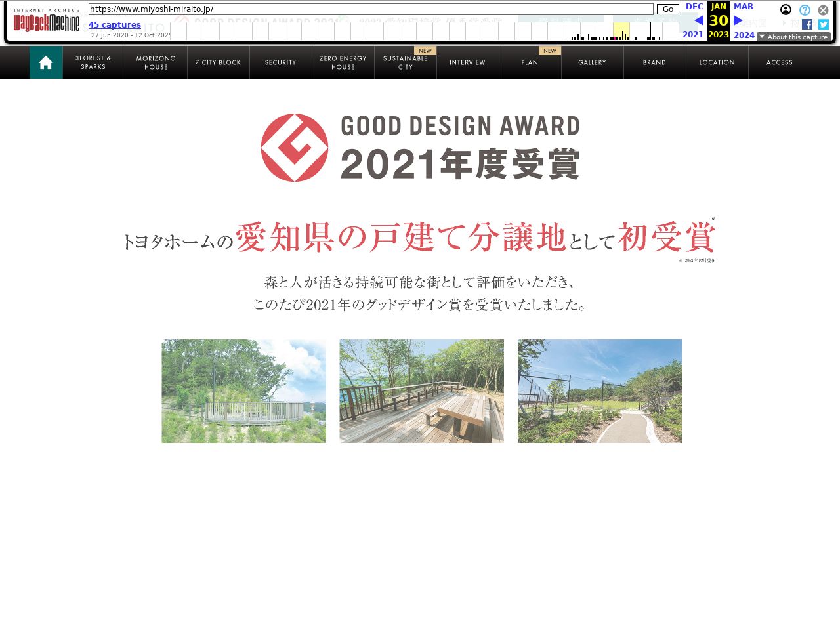840x630 pixels.
Task: Open the Wayback help question-mark icon
Action: point(805,10)
